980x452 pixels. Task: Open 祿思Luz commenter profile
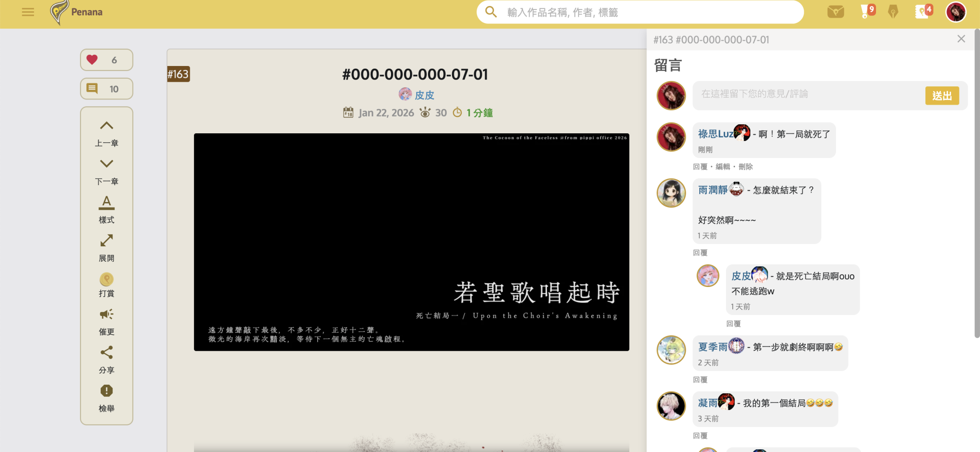click(x=716, y=134)
